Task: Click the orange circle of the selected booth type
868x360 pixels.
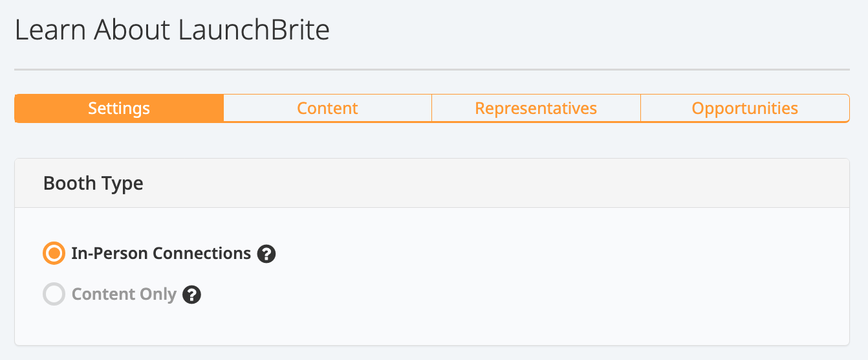Action: coord(54,253)
